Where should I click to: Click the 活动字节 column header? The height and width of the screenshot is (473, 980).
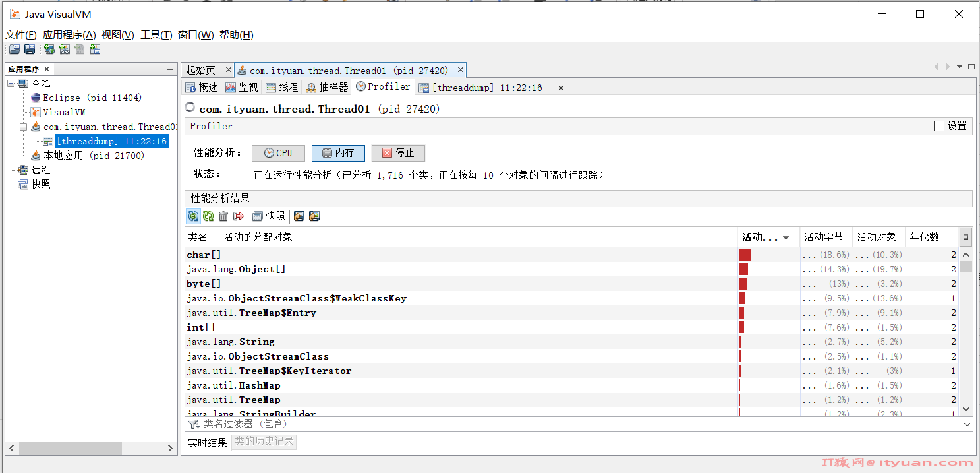pos(826,237)
